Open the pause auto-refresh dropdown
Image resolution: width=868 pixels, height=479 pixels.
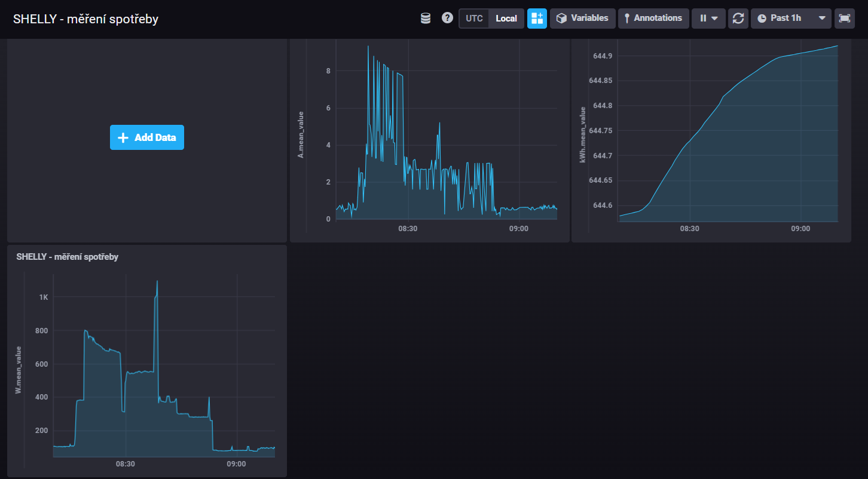pyautogui.click(x=708, y=19)
